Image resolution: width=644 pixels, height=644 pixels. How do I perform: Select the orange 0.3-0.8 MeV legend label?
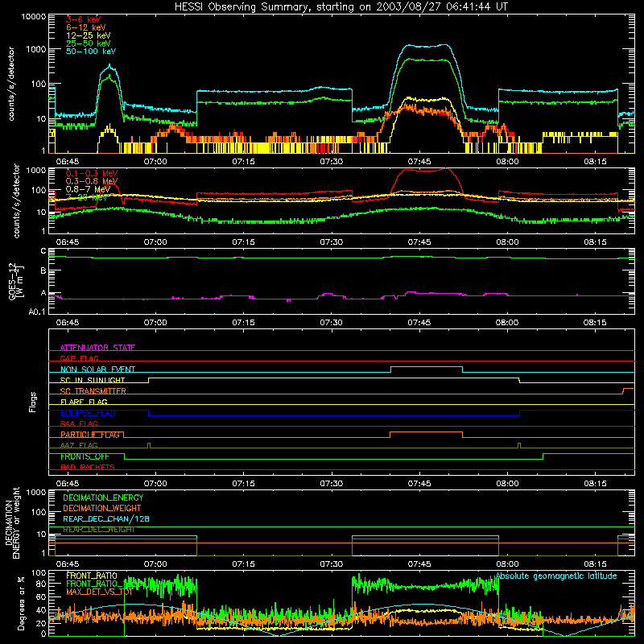pos(92,181)
